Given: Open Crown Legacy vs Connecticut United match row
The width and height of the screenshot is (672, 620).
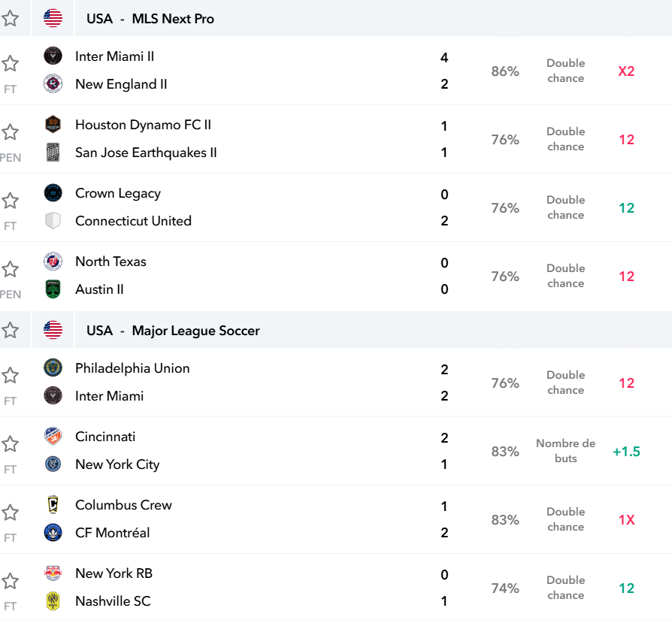Looking at the screenshot, I should [x=336, y=207].
